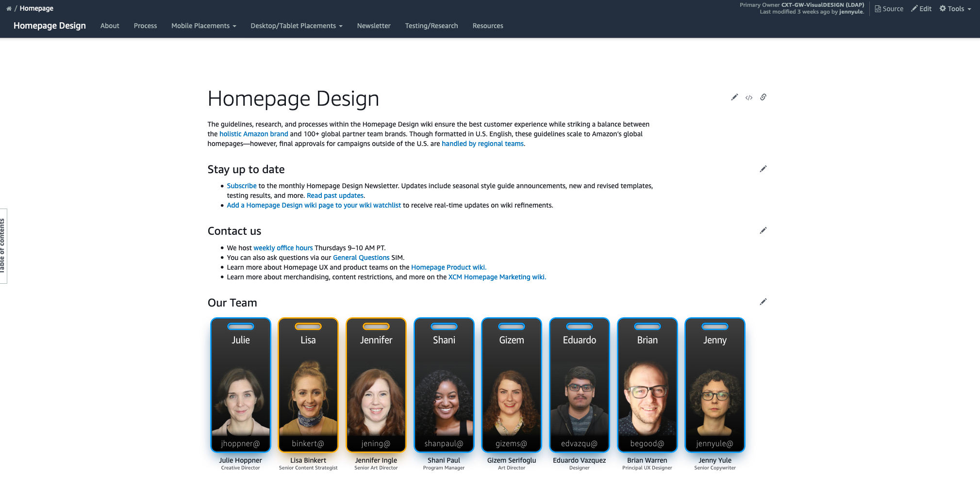This screenshot has height=485, width=980.
Task: Click the name Lisa Binkert
Action: (308, 460)
